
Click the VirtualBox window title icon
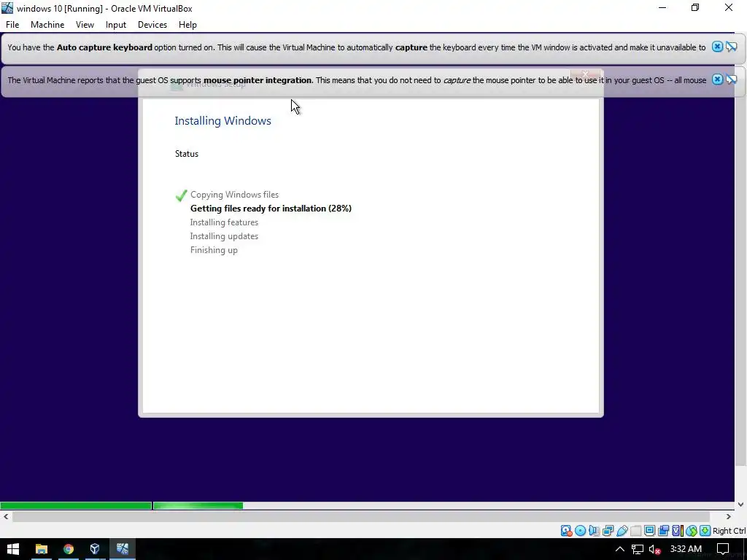point(7,8)
